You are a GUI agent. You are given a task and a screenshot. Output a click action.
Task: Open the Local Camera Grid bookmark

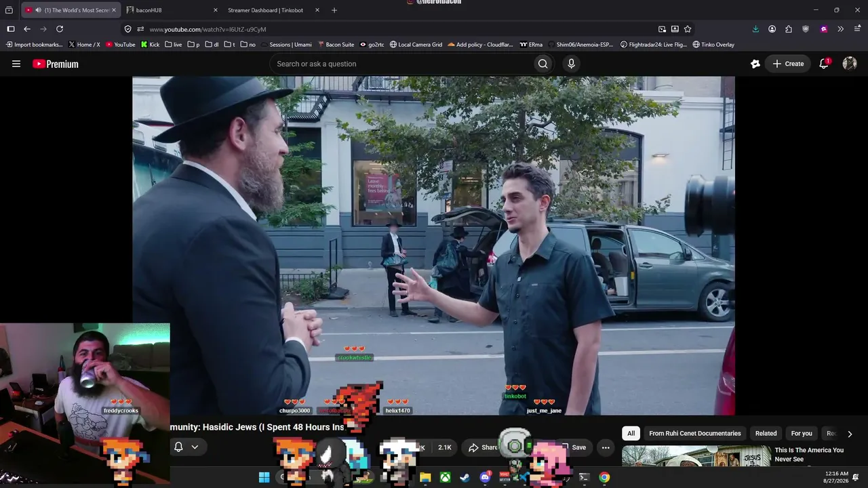416,45
